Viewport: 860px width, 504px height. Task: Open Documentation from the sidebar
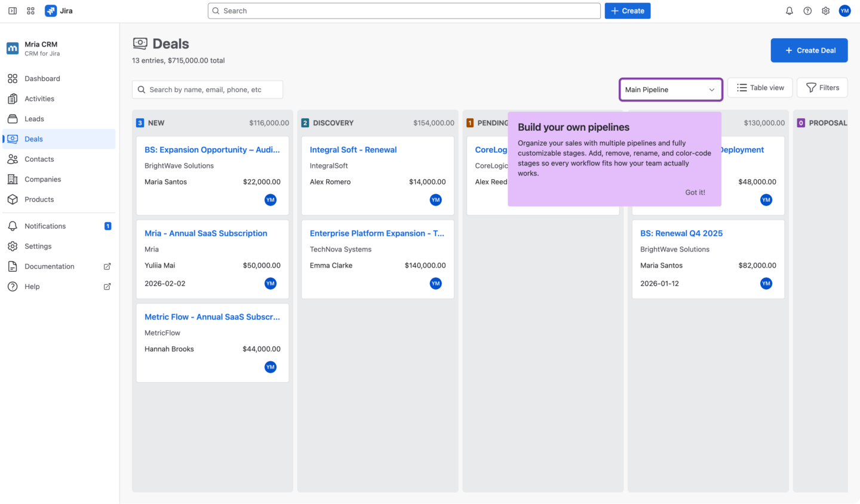point(50,266)
